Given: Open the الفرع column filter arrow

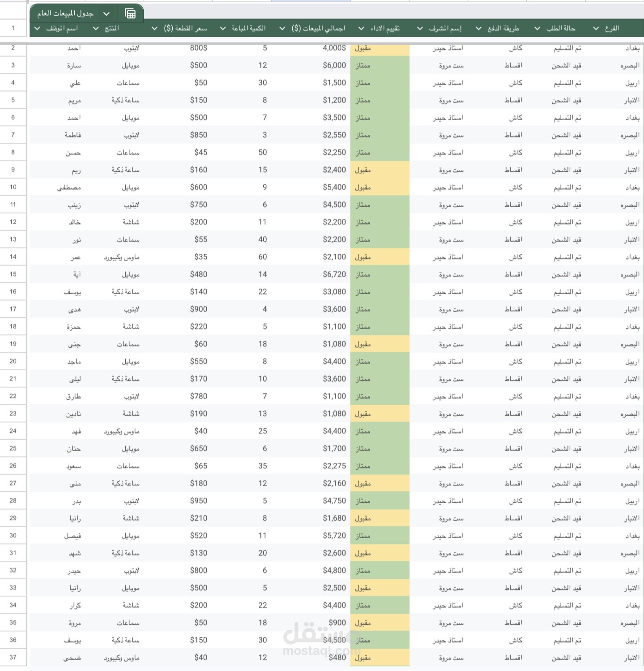Looking at the screenshot, I should [596, 28].
